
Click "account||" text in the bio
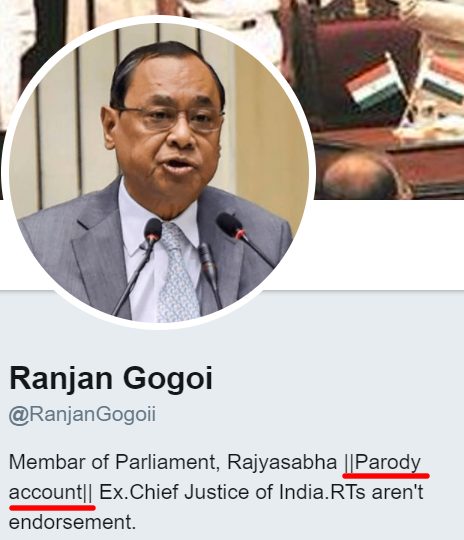pos(50,492)
